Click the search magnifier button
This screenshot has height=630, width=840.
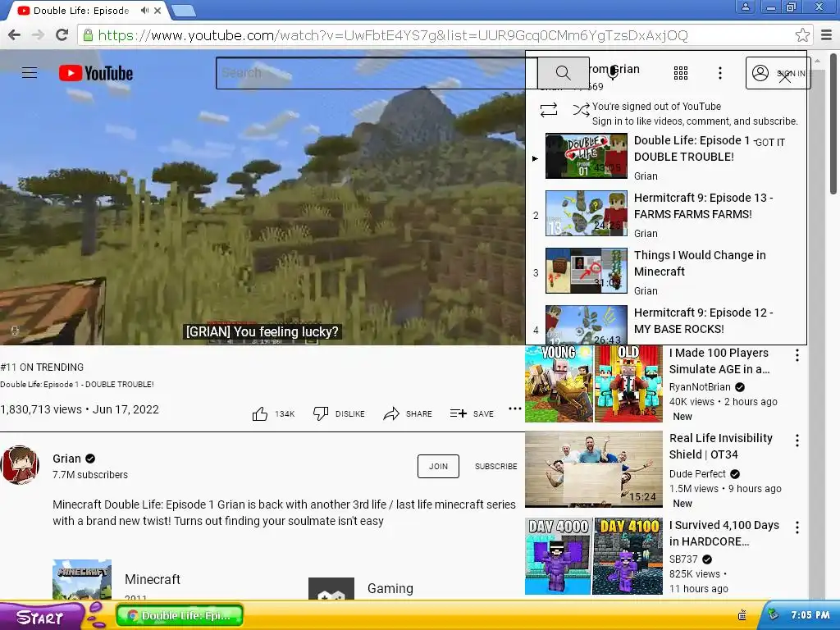click(563, 73)
